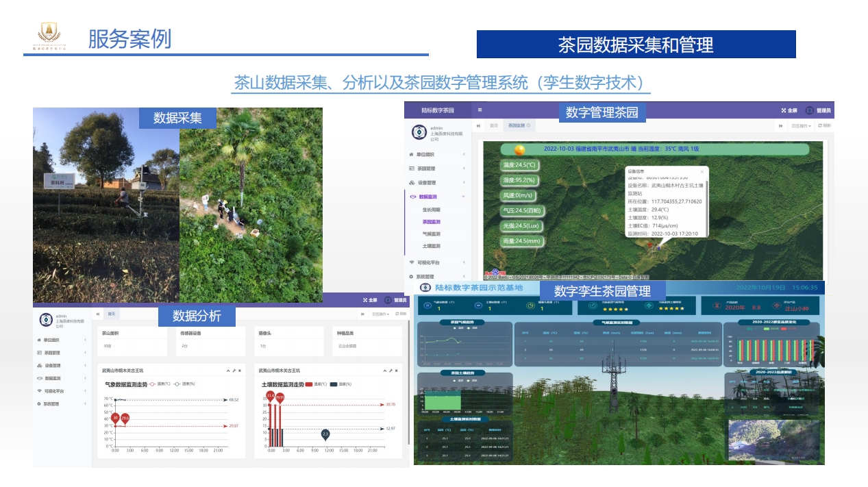This screenshot has width=868, height=487.
Task: Click the 种植品类 summary card
Action: pyautogui.click(x=368, y=340)
